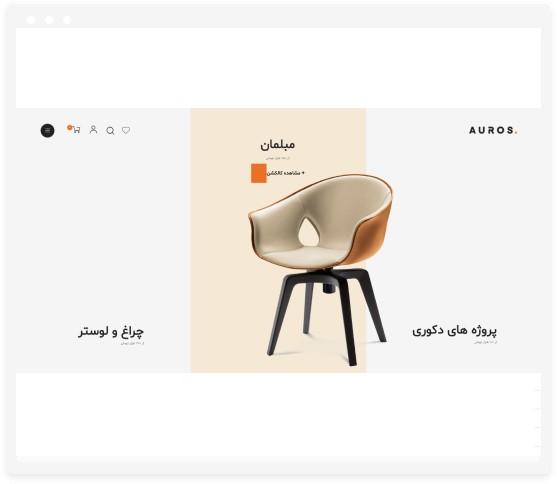Click the first browser window dot
This screenshot has height=484, width=557.
[31, 20]
